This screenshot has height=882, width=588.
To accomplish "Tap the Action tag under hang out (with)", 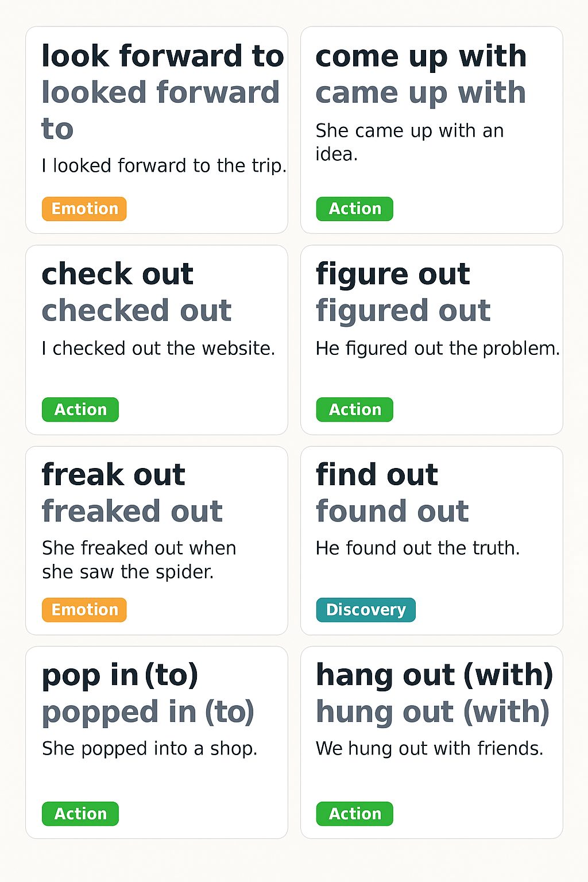I will [354, 814].
